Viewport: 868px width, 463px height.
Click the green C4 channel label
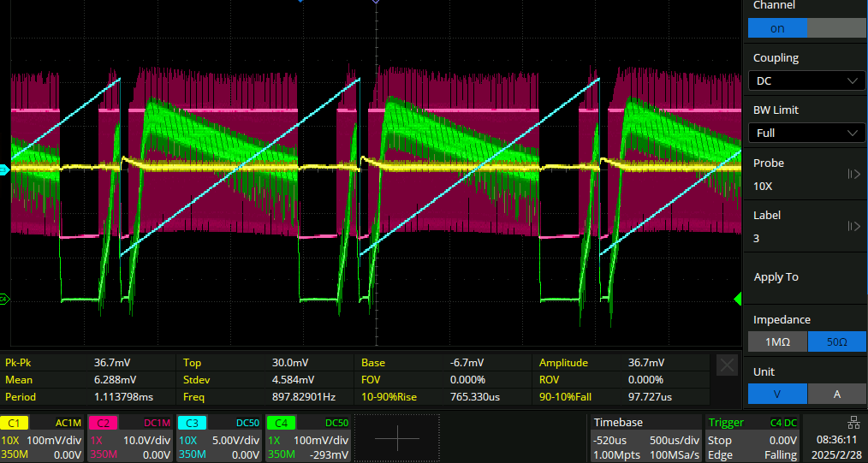(x=278, y=423)
